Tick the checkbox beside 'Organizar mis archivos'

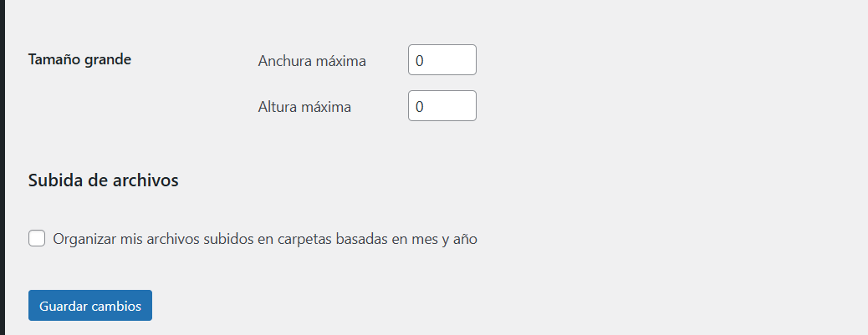37,239
